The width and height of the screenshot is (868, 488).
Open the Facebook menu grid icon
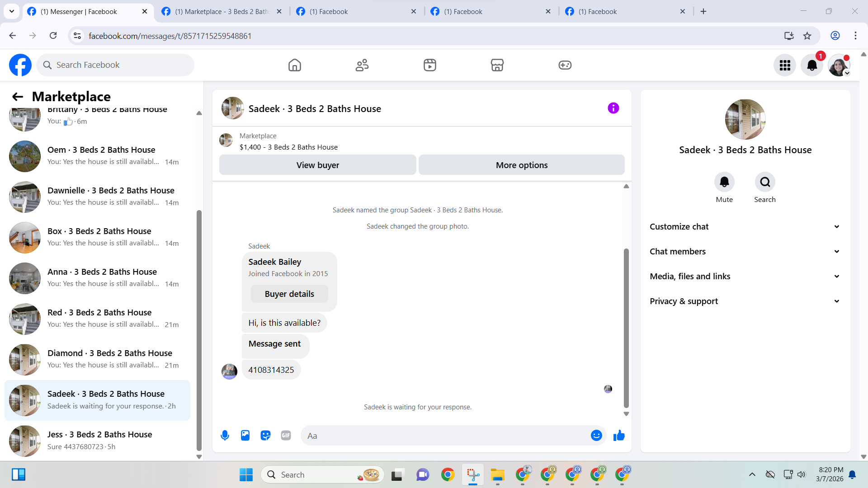point(785,66)
